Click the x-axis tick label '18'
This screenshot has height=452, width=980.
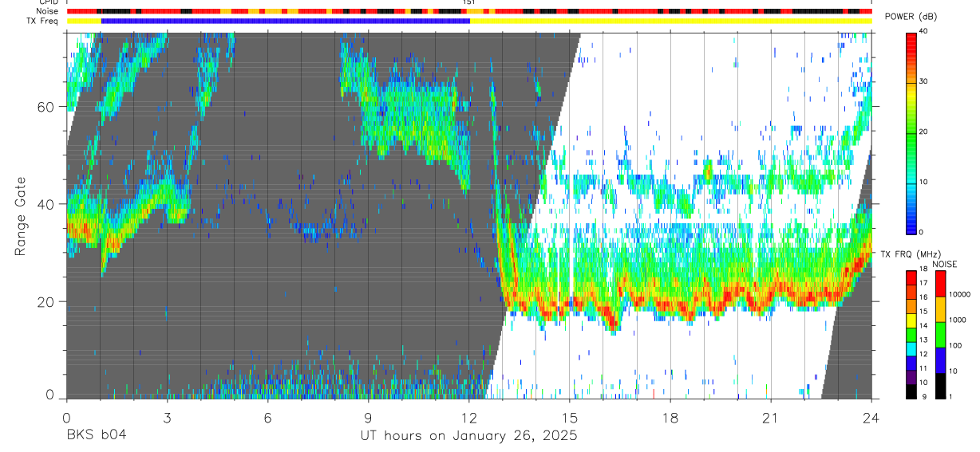coord(670,418)
